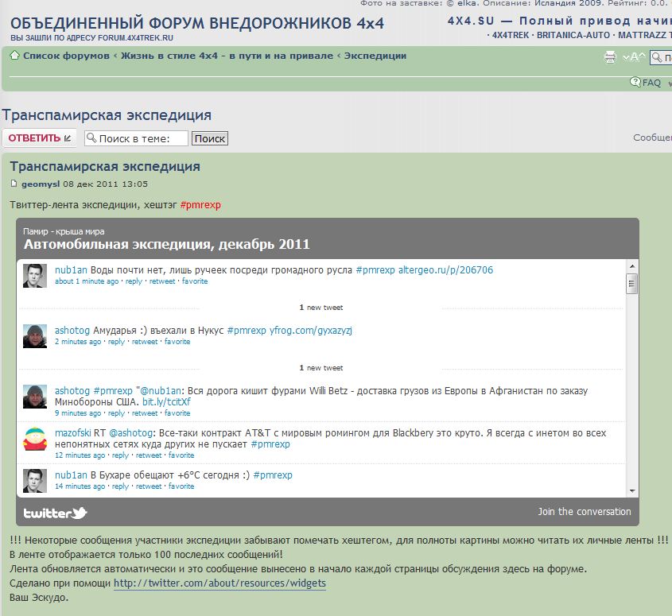672x616 pixels.
Task: Click nub1an's avatar on the top tweet
Action: point(34,275)
